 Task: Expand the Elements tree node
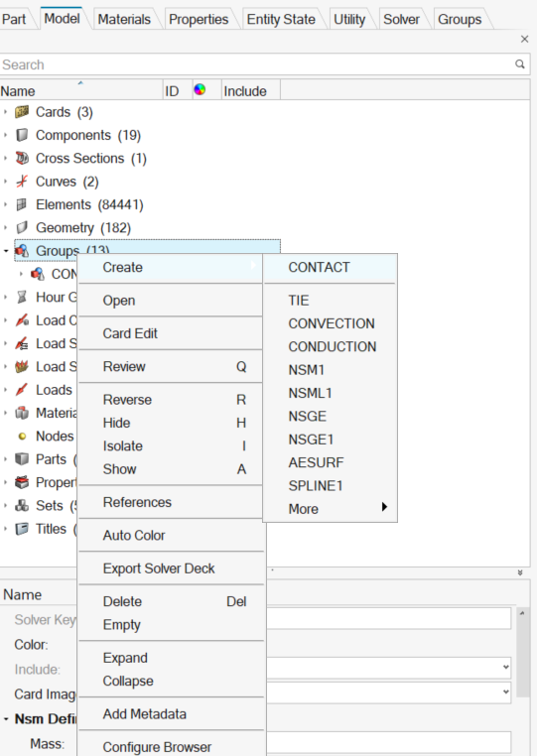[5, 204]
